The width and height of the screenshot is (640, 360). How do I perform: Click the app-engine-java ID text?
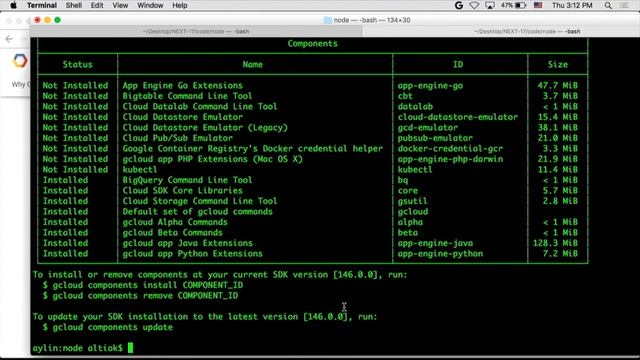(435, 243)
